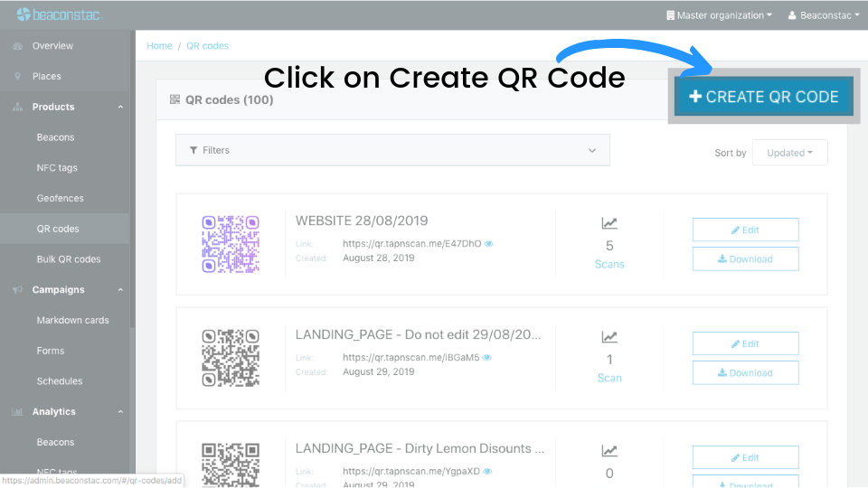Viewport: 868px width, 488px height.
Task: Click the 1 Scan link
Action: point(609,379)
